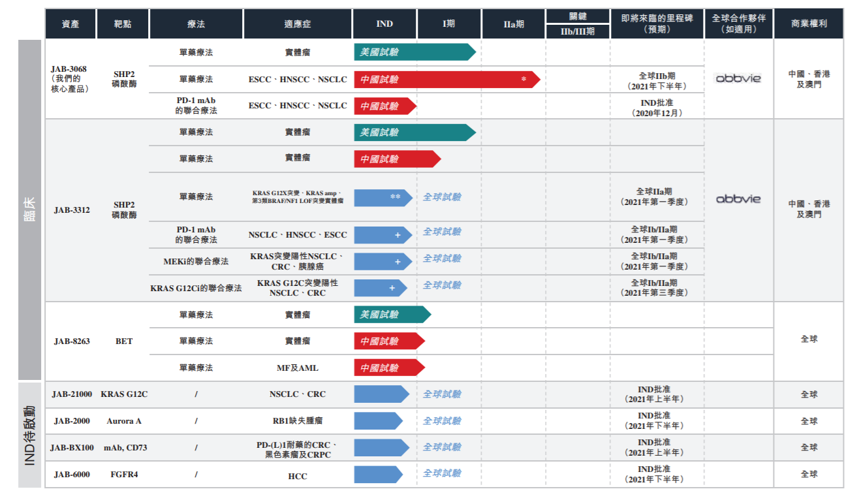Click the 即將來臨的里程碑 column header
This screenshot has height=504, width=861.
point(657,24)
